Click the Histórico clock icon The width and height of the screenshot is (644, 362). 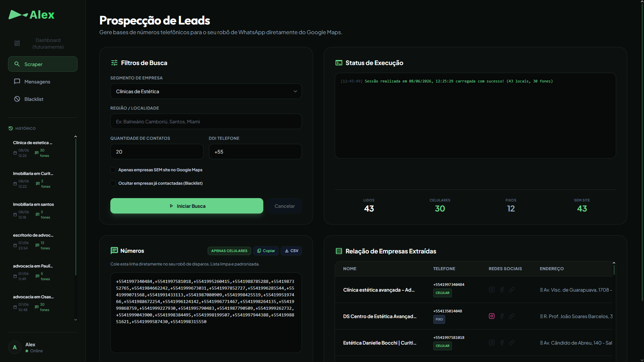[11, 128]
